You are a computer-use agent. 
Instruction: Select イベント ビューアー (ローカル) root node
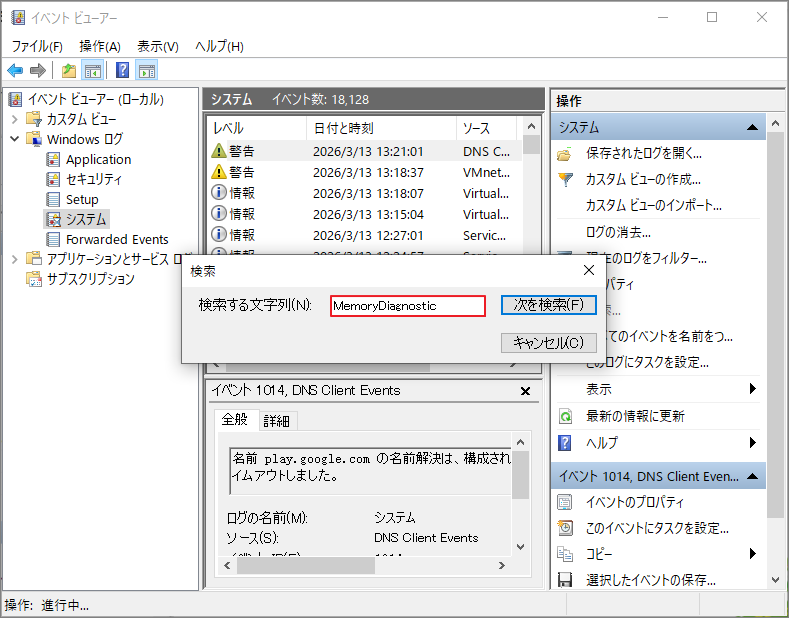click(96, 99)
